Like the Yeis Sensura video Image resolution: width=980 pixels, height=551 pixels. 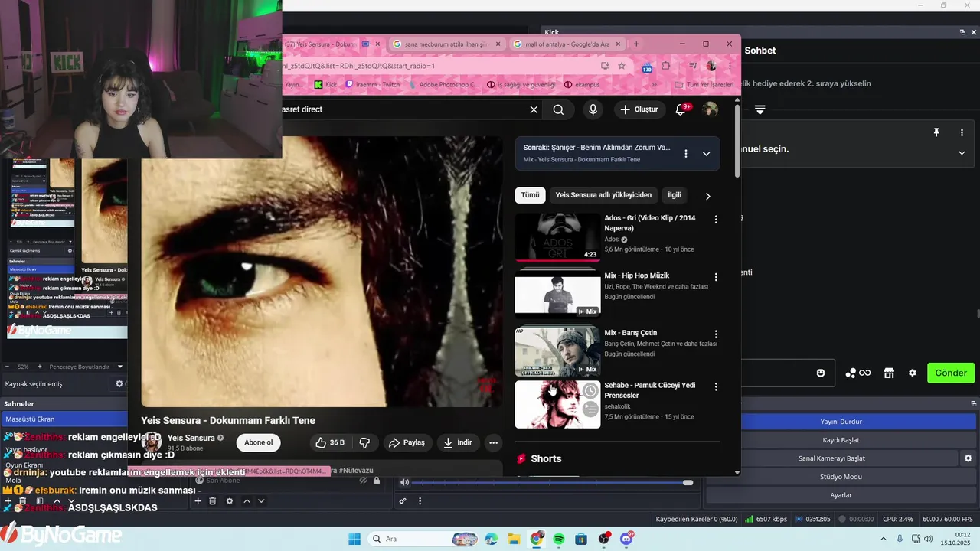[330, 442]
